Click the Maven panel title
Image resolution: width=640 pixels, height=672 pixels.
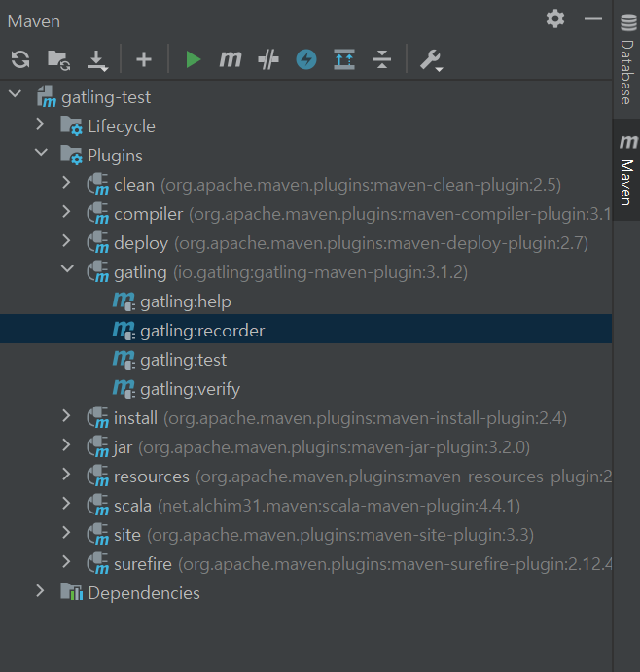pos(34,21)
